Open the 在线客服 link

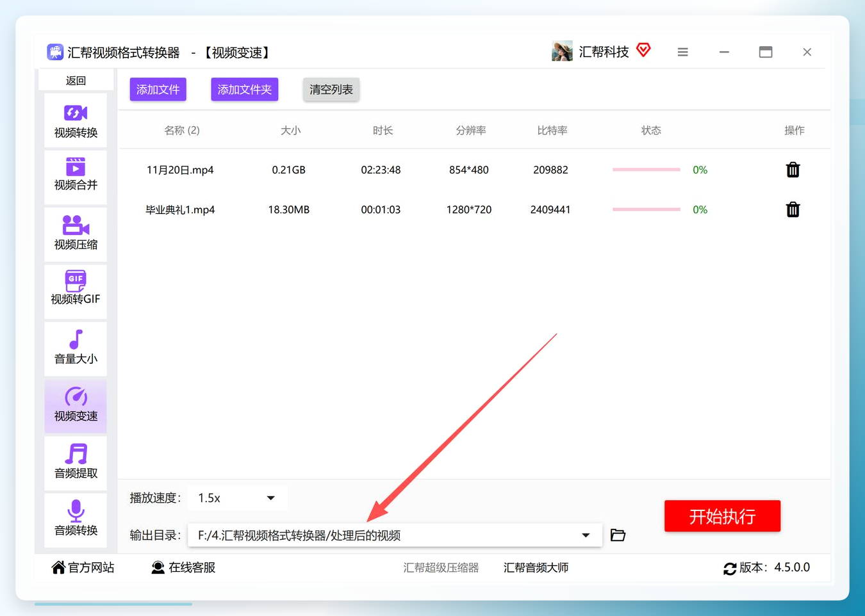tap(183, 567)
